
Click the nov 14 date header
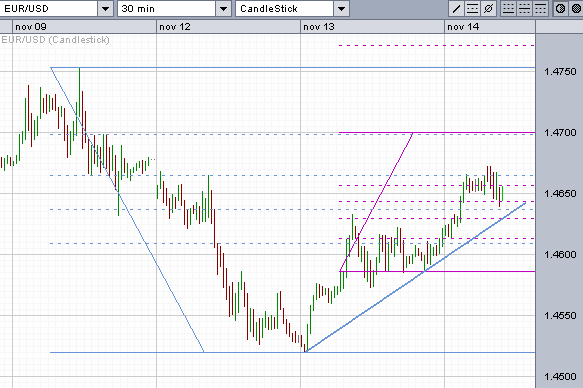(463, 27)
